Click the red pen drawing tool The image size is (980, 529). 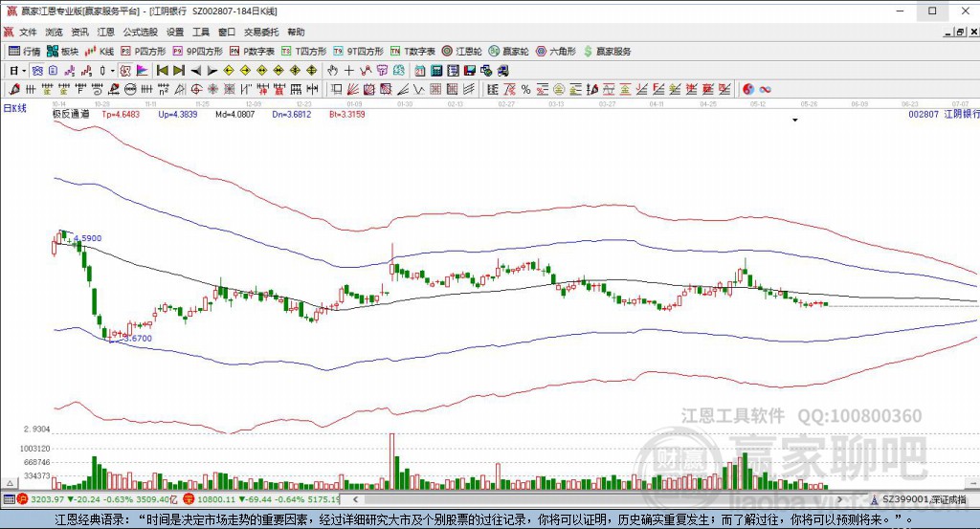pyautogui.click(x=13, y=89)
